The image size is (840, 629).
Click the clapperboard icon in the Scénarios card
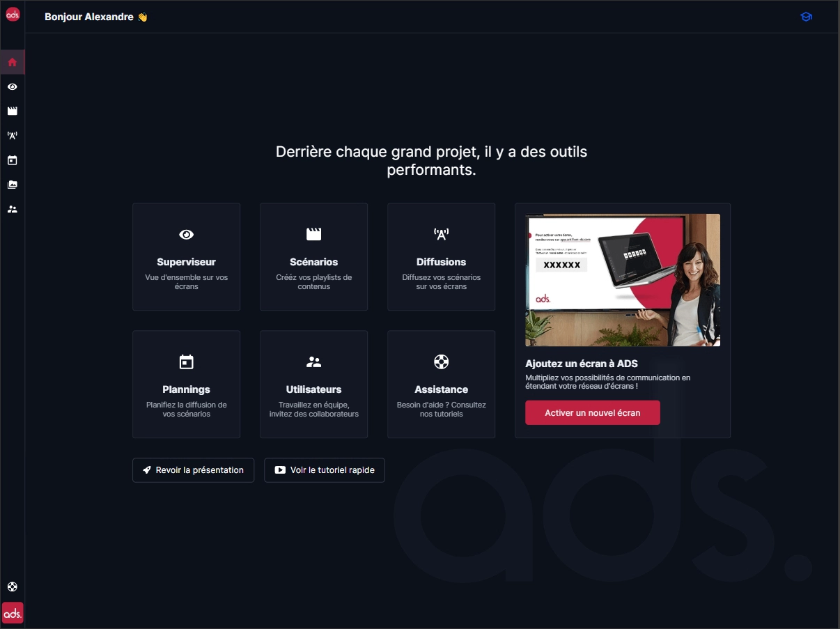(313, 234)
